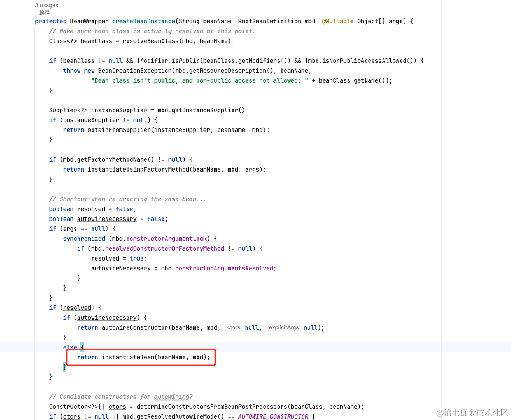Click the createBeanInstance method name
The width and height of the screenshot is (511, 420).
point(144,21)
